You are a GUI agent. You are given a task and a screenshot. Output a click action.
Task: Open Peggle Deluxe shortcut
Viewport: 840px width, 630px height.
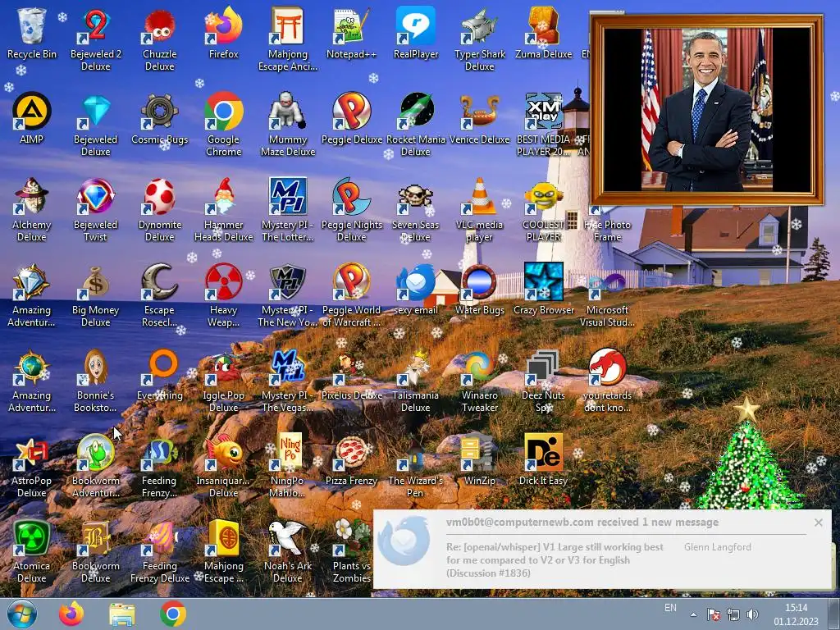click(x=351, y=118)
